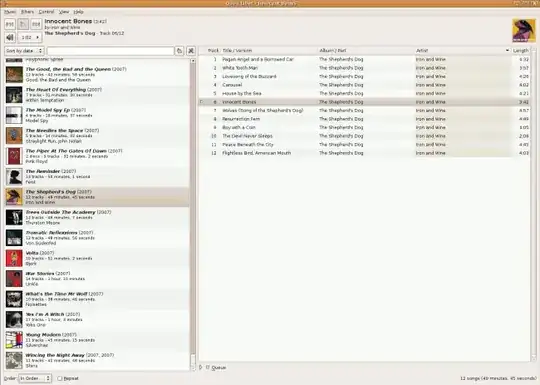Open the Filters menu
540x385 pixels.
point(28,12)
